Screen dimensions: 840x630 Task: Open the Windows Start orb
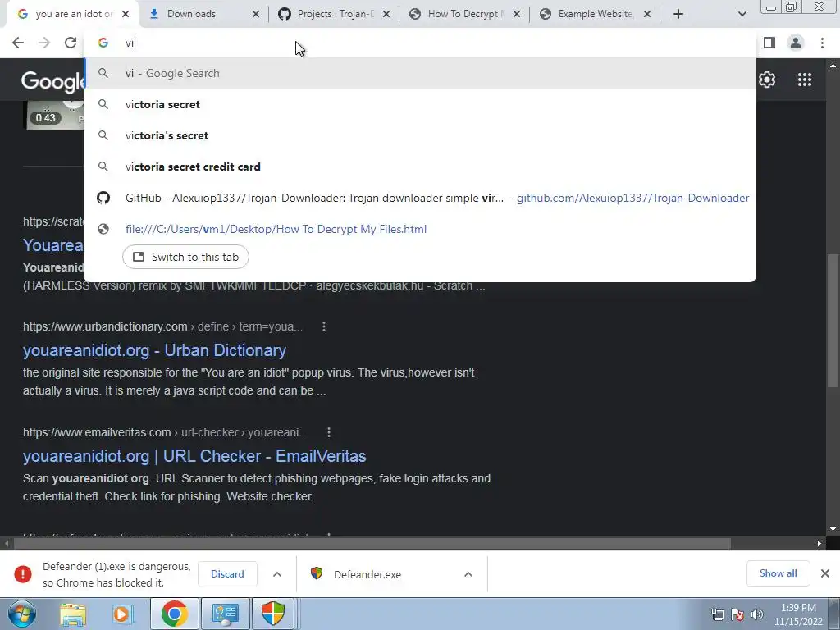point(22,614)
